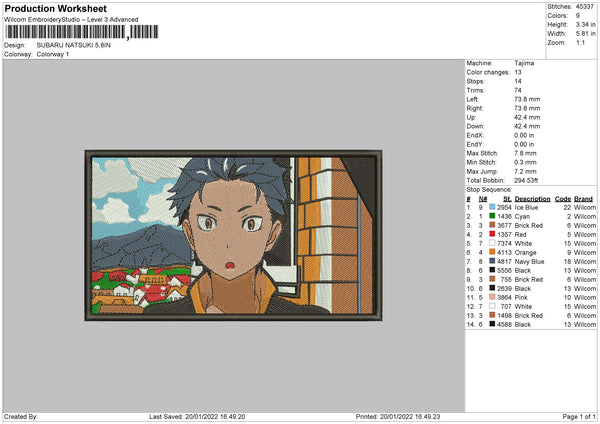
Task: Click the 'Created By:' footer label
Action: click(21, 417)
